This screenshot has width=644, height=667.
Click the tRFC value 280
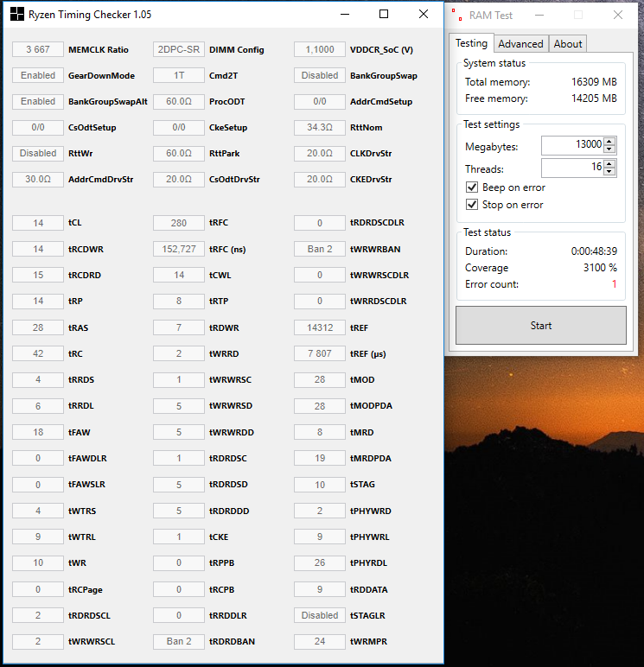179,223
